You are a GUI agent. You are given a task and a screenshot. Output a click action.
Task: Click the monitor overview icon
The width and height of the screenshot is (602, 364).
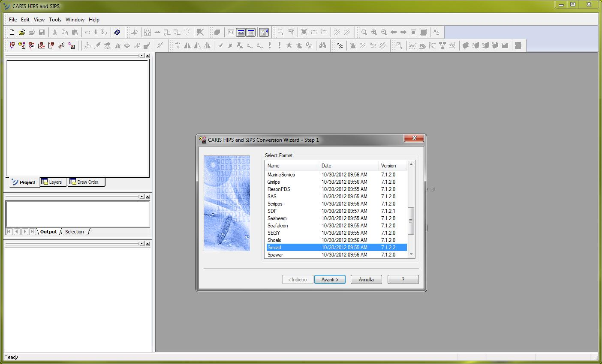coord(423,32)
